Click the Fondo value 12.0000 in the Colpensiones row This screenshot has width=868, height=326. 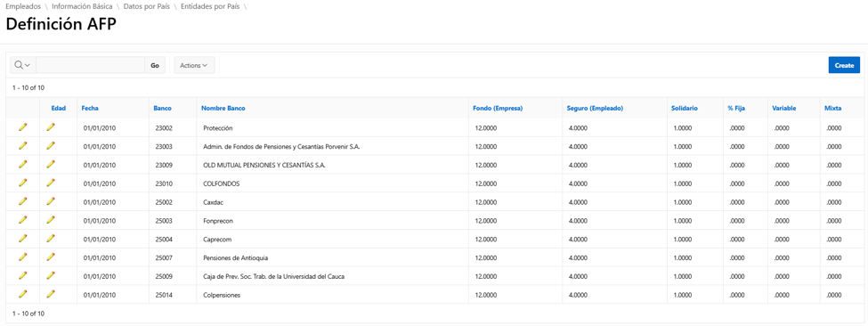point(485,295)
